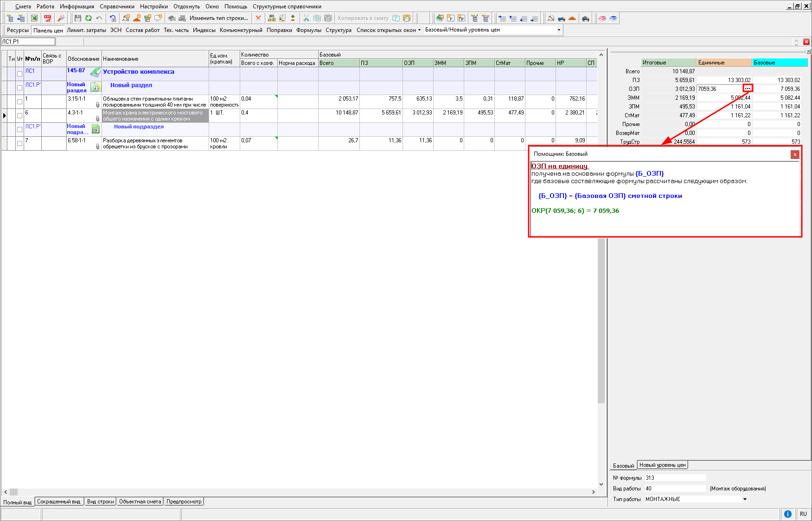812x521 pixels.
Task: Click the № формулы input field
Action: coord(675,478)
